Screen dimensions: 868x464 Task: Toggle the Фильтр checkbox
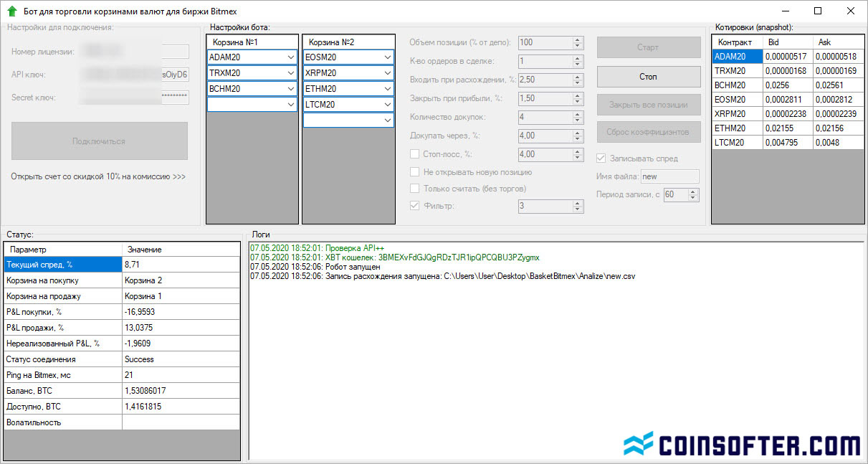click(x=414, y=206)
